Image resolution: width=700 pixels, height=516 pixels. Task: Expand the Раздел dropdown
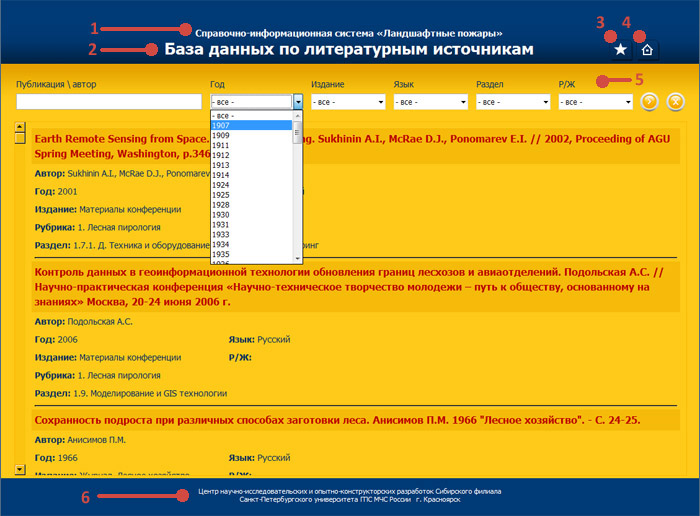coord(513,102)
